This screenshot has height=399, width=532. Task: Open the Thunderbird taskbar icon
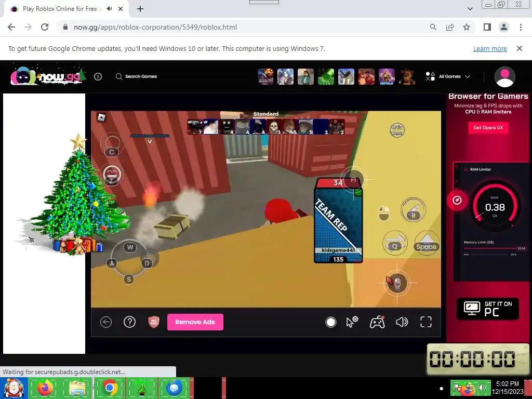[x=174, y=388]
